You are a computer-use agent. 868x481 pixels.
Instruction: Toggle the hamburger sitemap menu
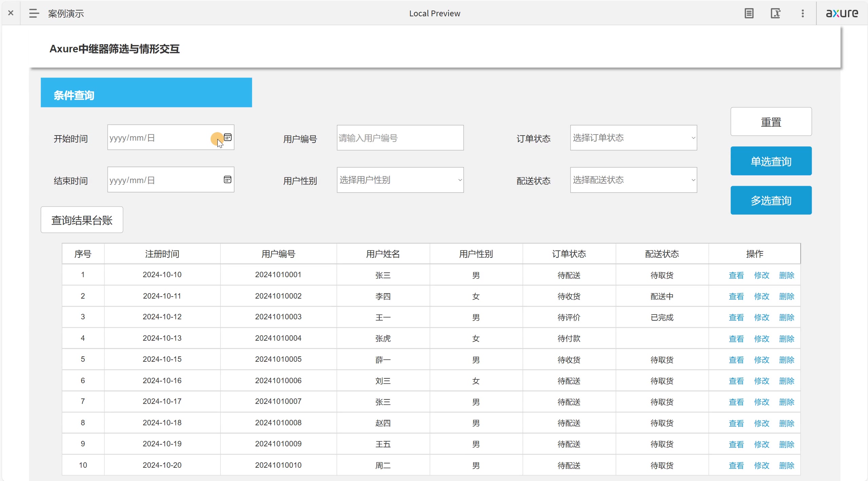[x=34, y=13]
